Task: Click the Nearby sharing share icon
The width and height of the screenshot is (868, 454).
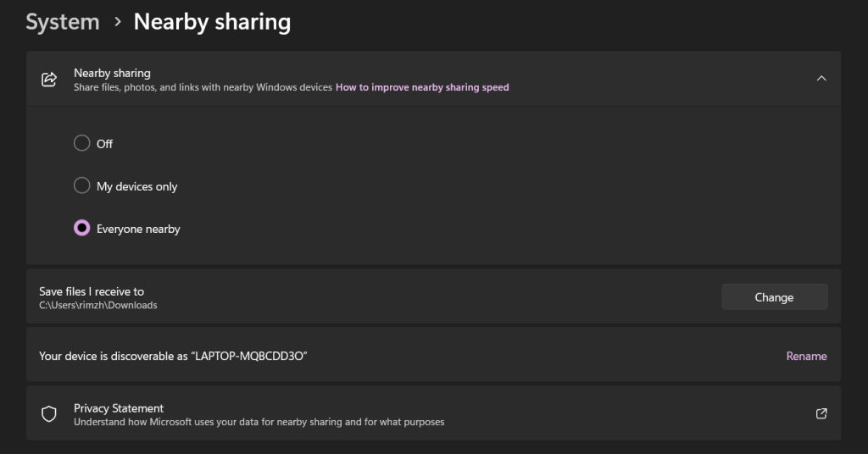Action: 49,79
